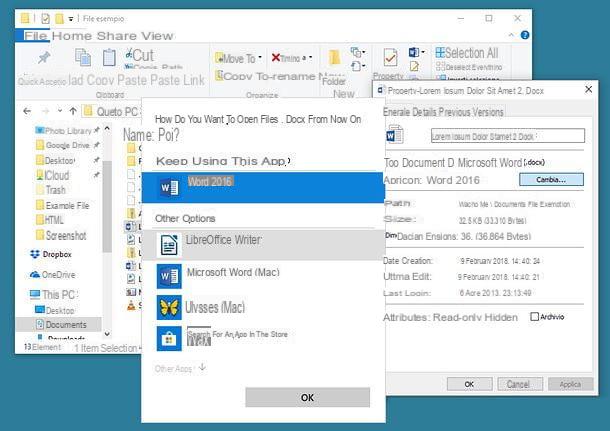Select Word 2016 in the open-with list
Viewport: 610px width, 431px height.
263,187
